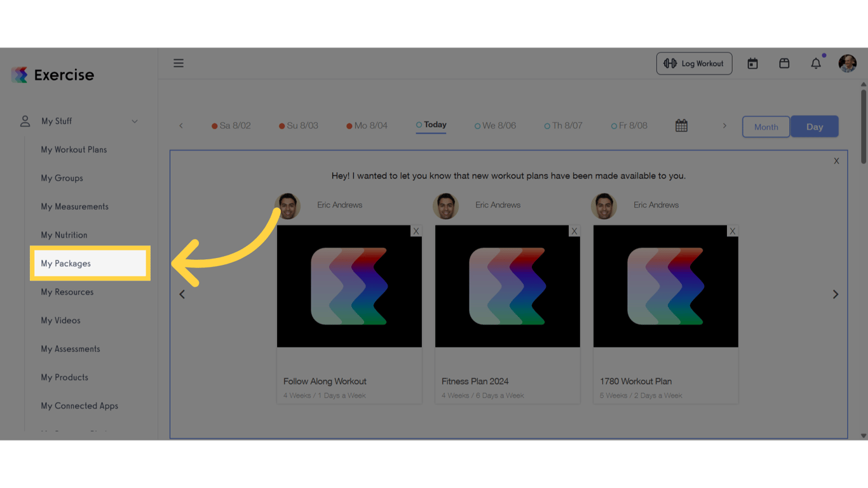Open My Assessments in sidebar

[x=71, y=349]
